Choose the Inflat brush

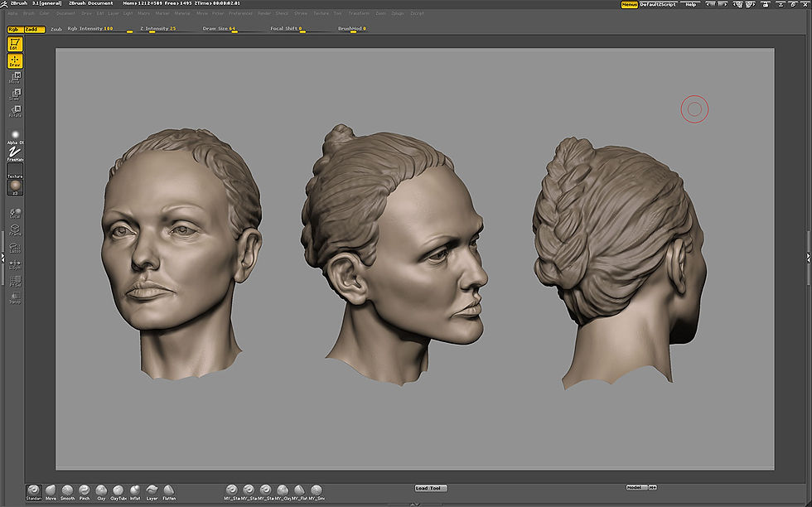point(135,491)
